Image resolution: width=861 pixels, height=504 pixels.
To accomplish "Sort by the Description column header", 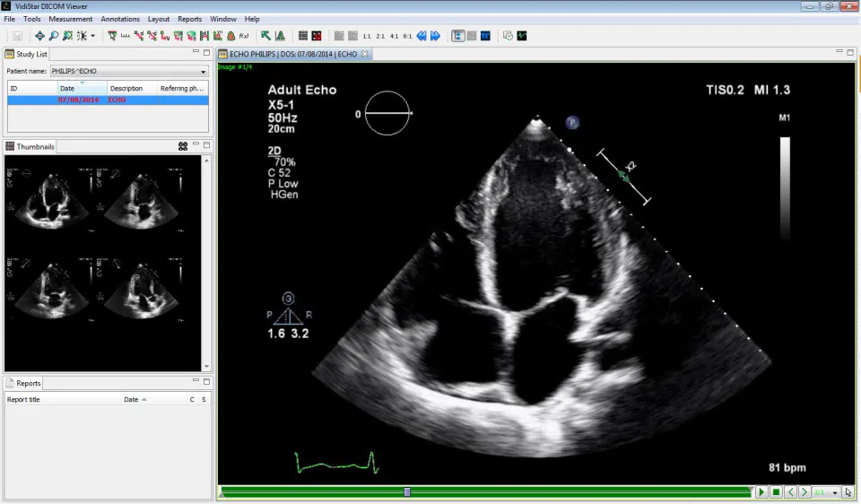I will (x=133, y=88).
